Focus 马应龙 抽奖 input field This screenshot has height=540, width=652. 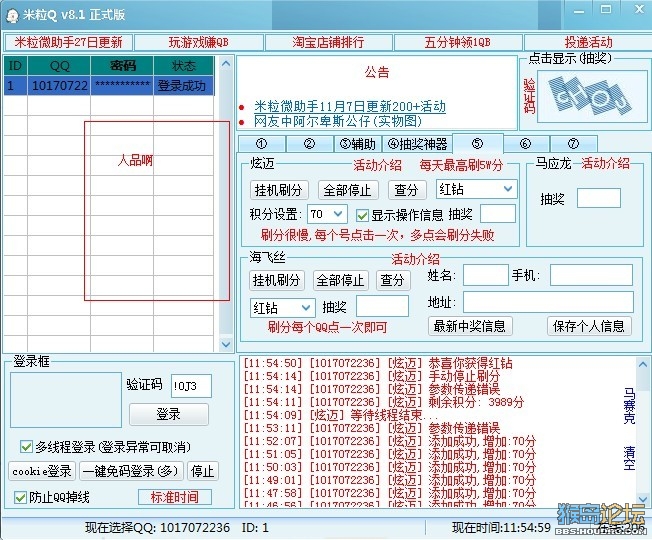point(598,198)
